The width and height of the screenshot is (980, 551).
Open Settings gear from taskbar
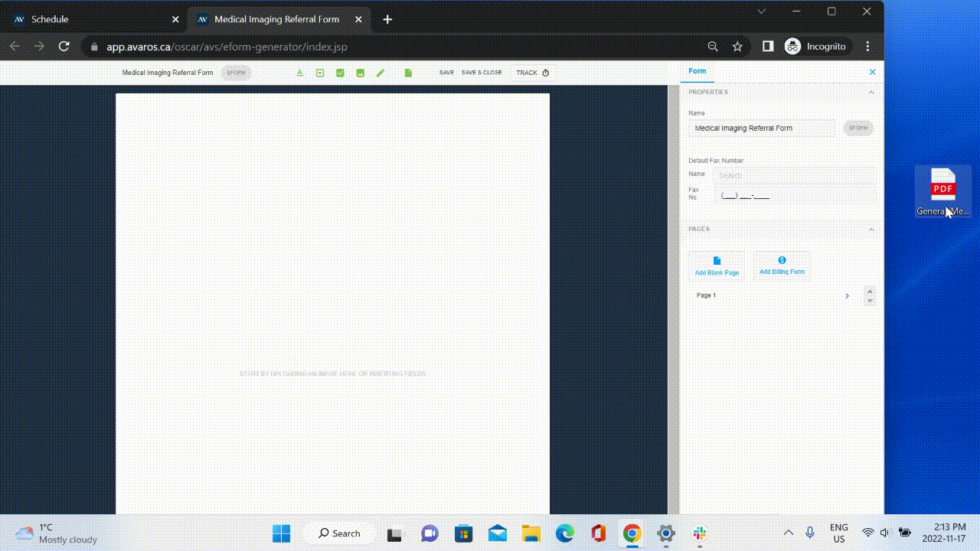pyautogui.click(x=666, y=533)
